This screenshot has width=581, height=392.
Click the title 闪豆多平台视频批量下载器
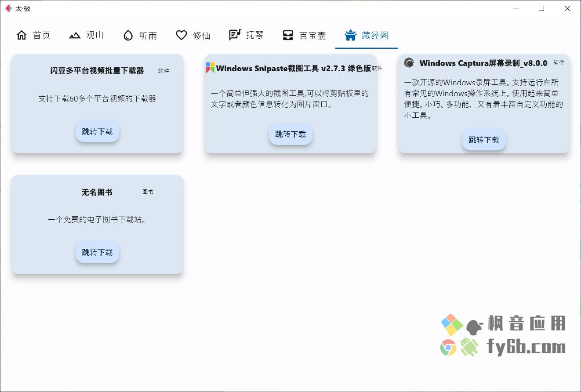coord(97,71)
